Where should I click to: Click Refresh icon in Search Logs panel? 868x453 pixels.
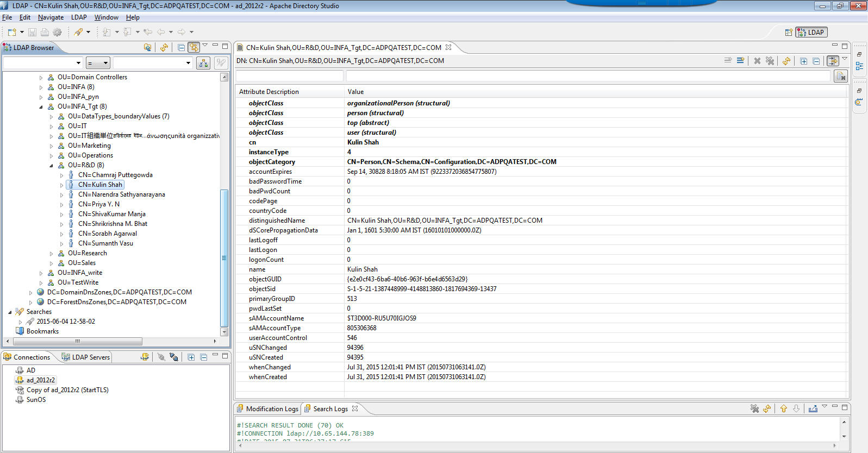(767, 408)
